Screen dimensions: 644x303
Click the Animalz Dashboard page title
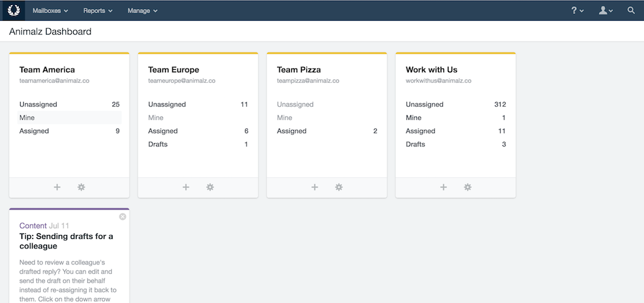point(50,31)
